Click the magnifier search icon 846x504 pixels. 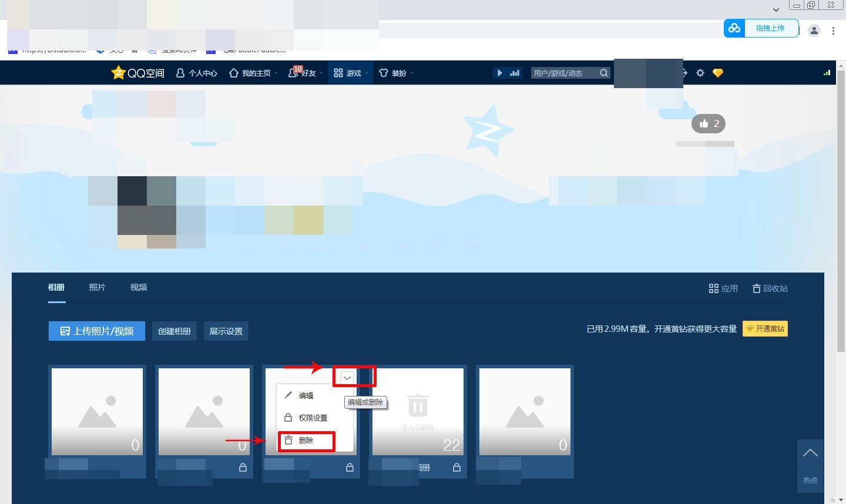click(x=603, y=72)
